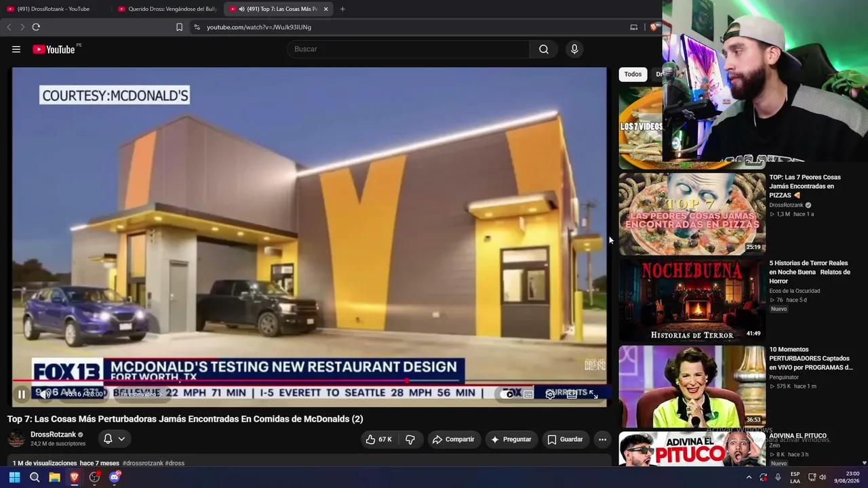Viewport: 868px width, 488px height.
Task: Click the Buscar search field
Action: [x=408, y=49]
